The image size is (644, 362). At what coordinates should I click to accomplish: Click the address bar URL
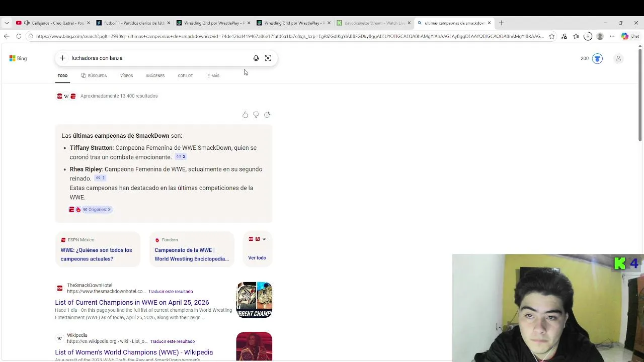pyautogui.click(x=290, y=36)
